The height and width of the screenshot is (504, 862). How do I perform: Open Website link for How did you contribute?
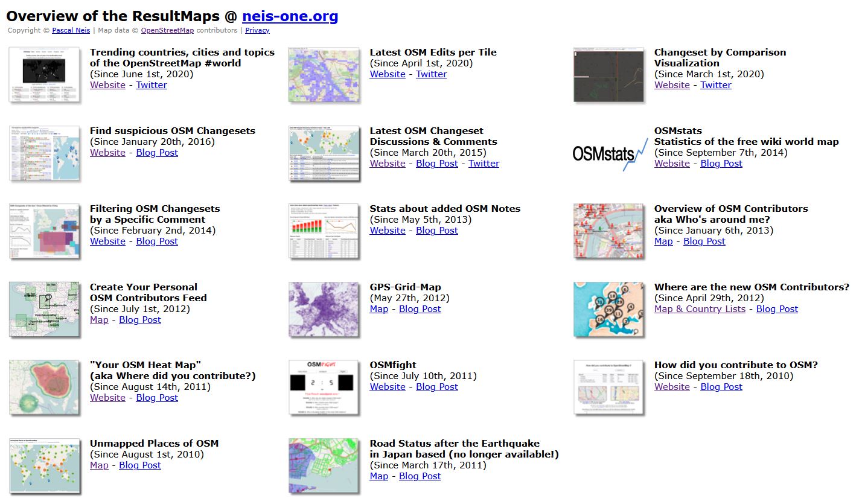(x=672, y=387)
